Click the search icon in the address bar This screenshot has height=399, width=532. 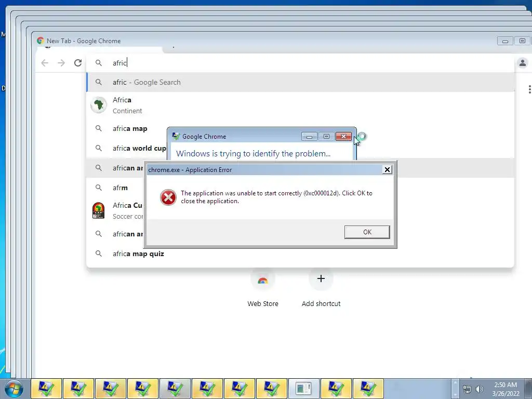[x=98, y=63]
